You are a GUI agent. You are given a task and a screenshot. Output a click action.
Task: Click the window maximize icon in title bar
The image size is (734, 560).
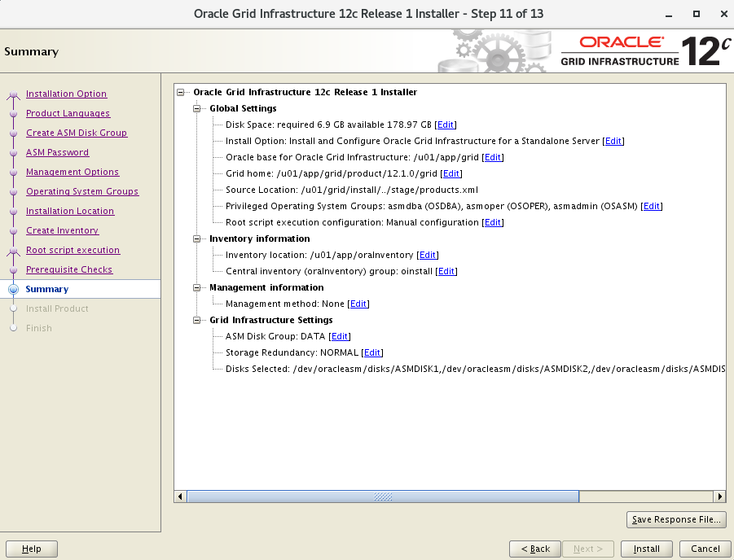(x=697, y=14)
